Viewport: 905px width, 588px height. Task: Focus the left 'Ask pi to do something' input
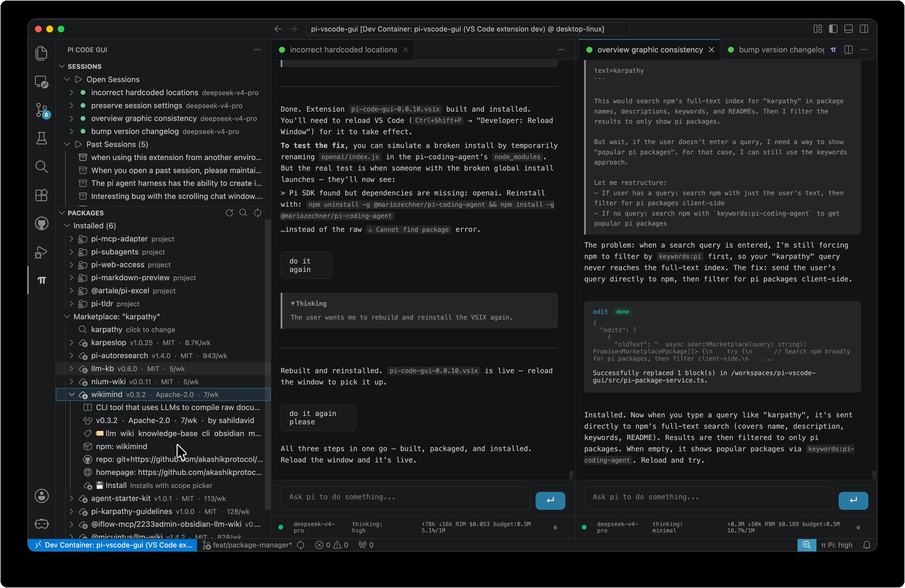tap(405, 497)
